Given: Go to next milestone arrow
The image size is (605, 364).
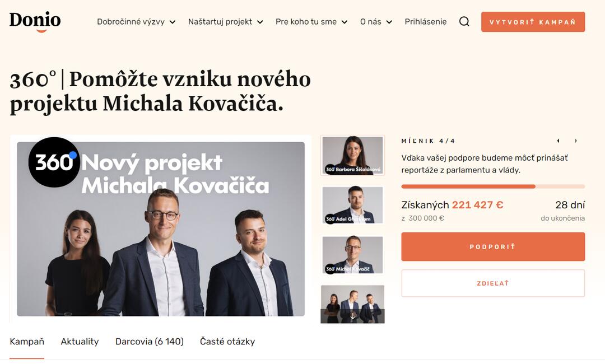Looking at the screenshot, I should [x=576, y=141].
